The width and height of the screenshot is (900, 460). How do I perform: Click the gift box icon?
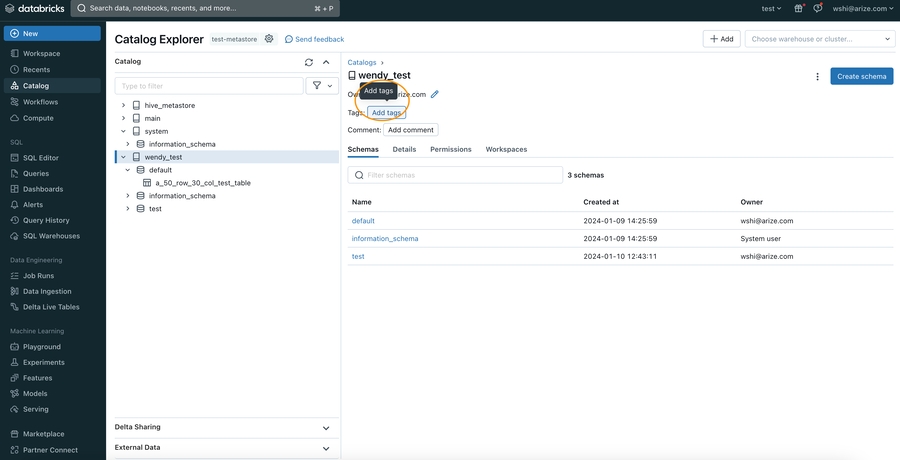point(798,8)
